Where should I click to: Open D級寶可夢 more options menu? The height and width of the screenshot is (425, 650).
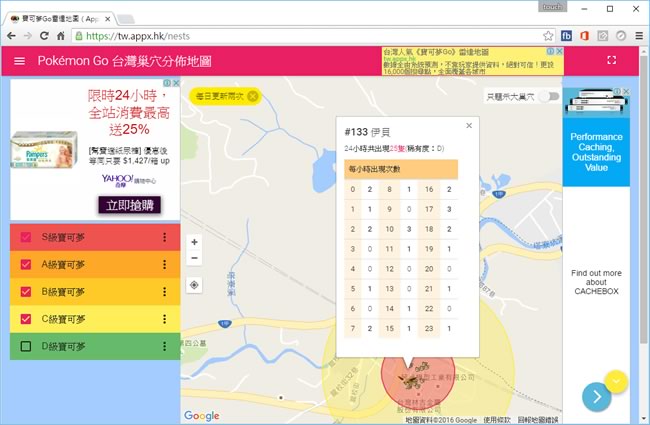coord(165,346)
